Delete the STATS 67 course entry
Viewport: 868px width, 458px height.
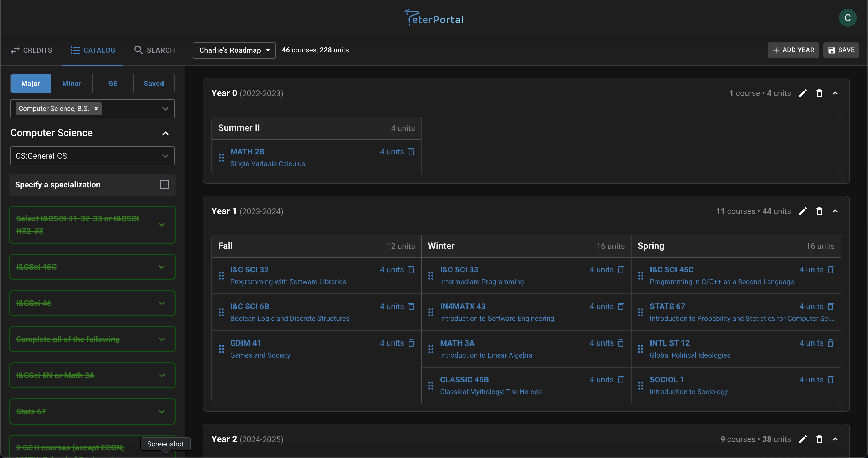click(x=831, y=306)
